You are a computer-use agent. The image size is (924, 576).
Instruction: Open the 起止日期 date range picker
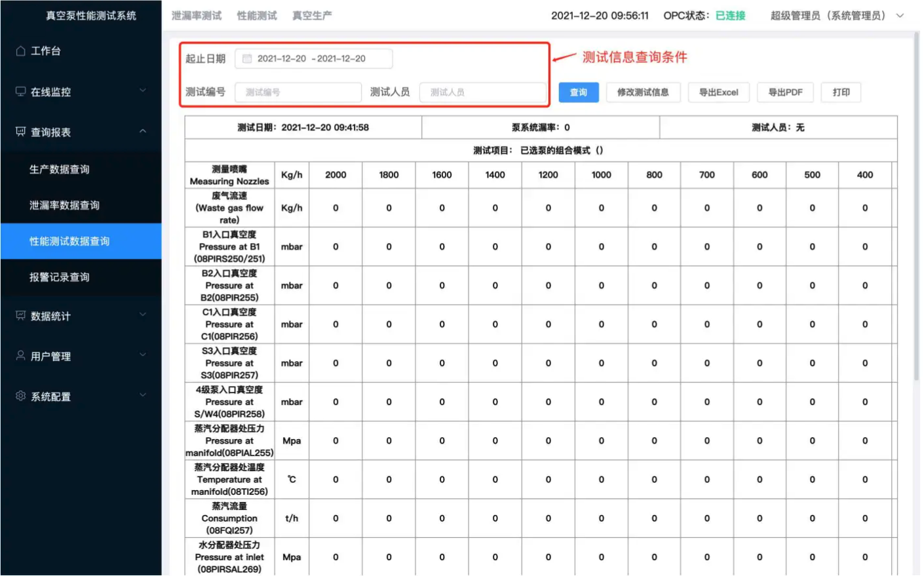coord(313,58)
